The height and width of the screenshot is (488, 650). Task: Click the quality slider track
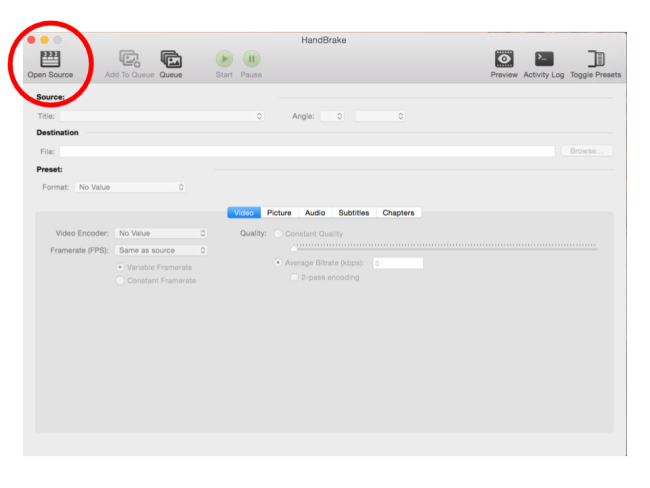click(x=445, y=248)
